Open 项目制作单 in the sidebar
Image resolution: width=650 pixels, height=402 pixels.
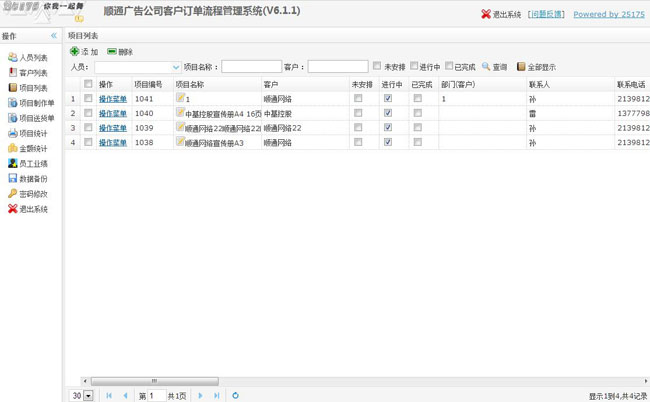click(31, 103)
